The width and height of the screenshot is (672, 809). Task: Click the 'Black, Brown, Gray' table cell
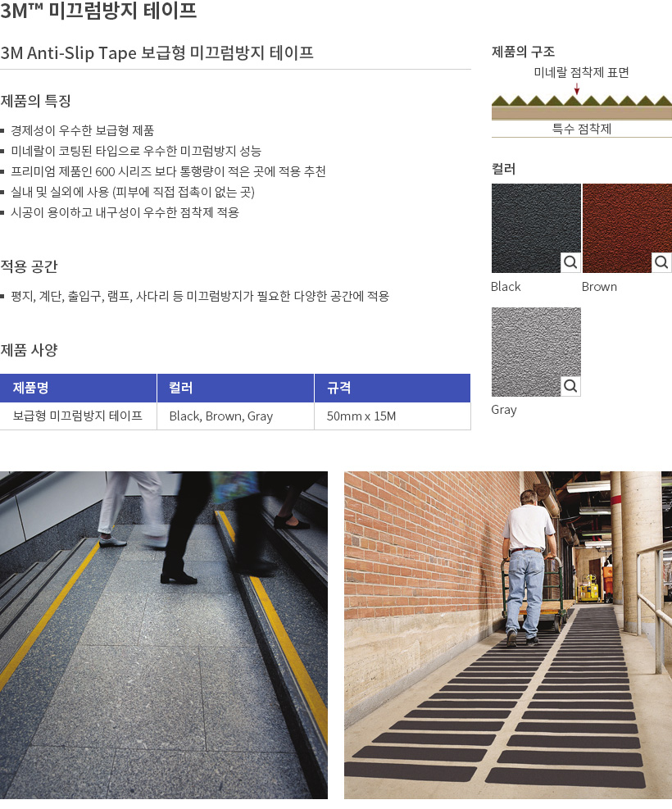point(221,416)
